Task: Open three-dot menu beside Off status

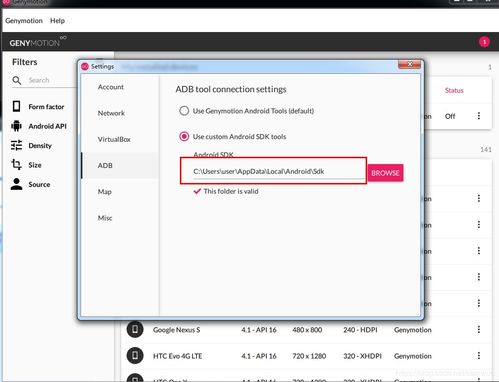Action: (479, 116)
